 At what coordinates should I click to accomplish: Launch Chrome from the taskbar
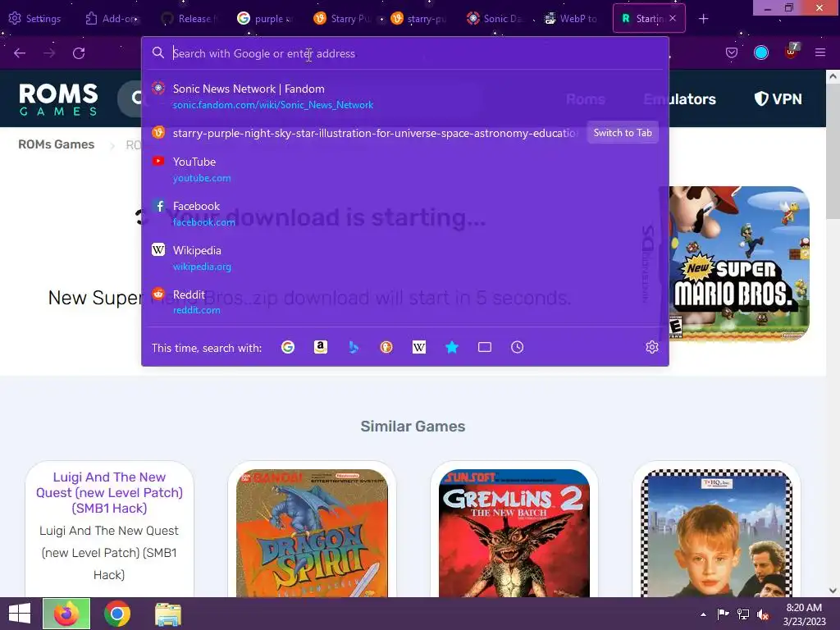point(117,614)
